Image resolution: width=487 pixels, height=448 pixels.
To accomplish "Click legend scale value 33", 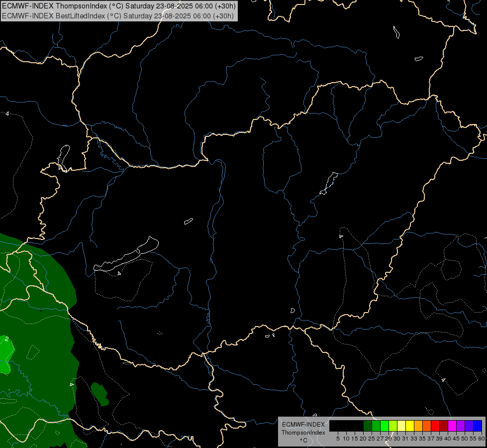I will 414,439.
